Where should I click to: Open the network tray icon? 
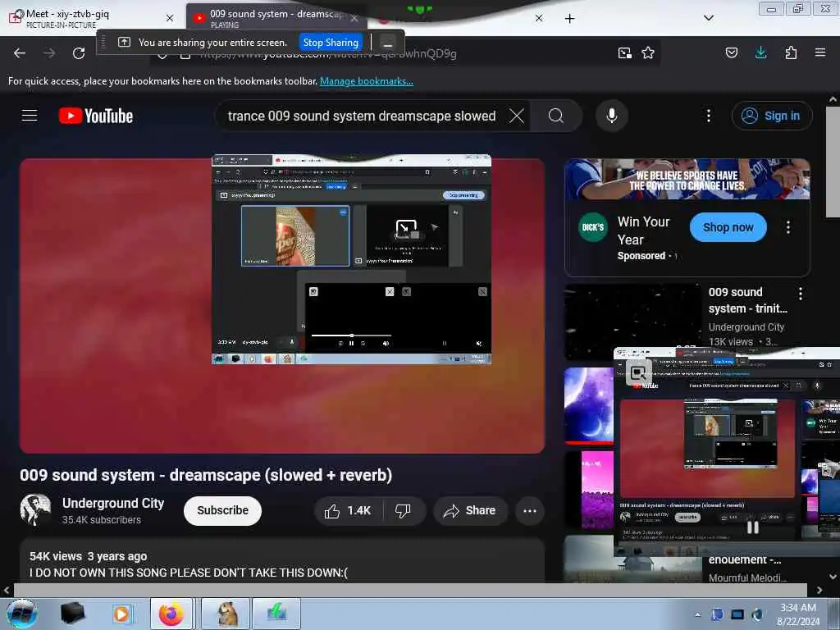pyautogui.click(x=737, y=614)
